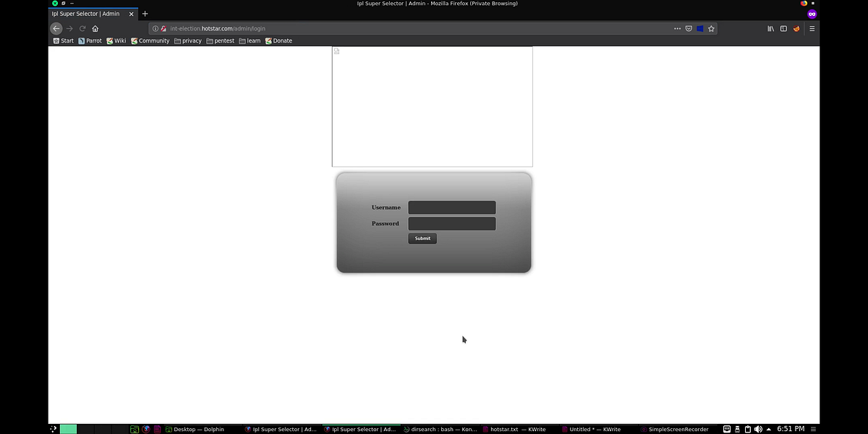868x434 pixels.
Task: Open the Parrot bookmark
Action: [x=90, y=41]
